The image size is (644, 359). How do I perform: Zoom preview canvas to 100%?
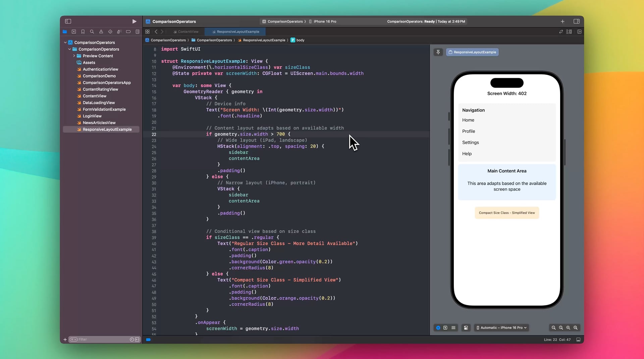[561, 328]
